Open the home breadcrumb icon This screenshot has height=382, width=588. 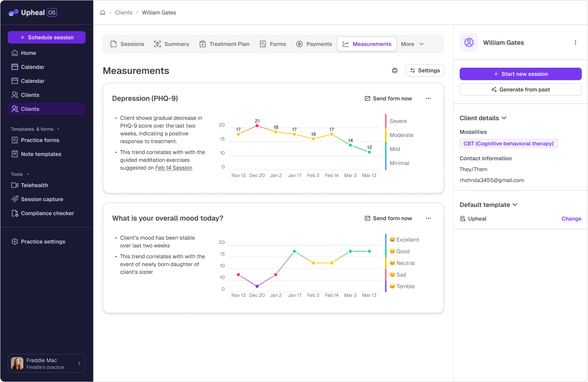103,12
